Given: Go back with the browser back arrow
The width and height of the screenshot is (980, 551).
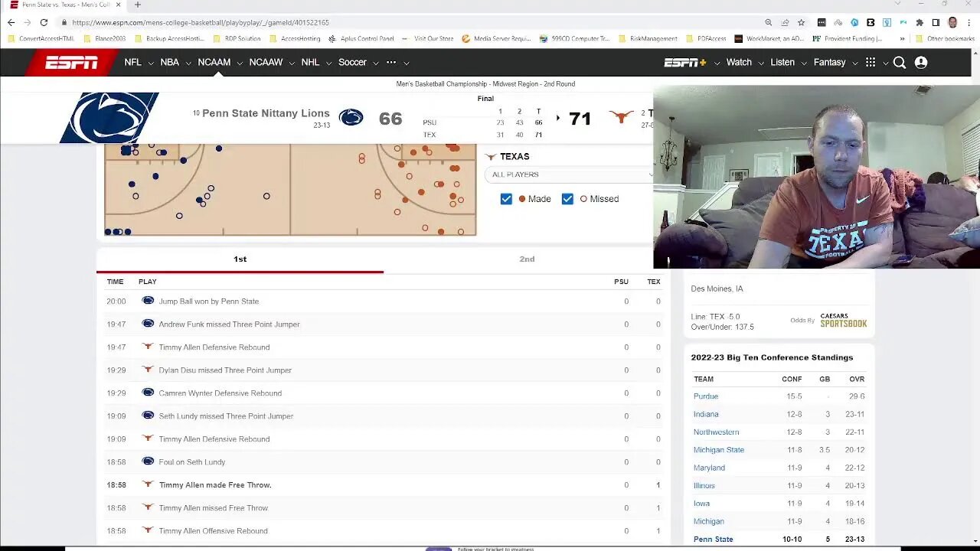Looking at the screenshot, I should point(11,23).
